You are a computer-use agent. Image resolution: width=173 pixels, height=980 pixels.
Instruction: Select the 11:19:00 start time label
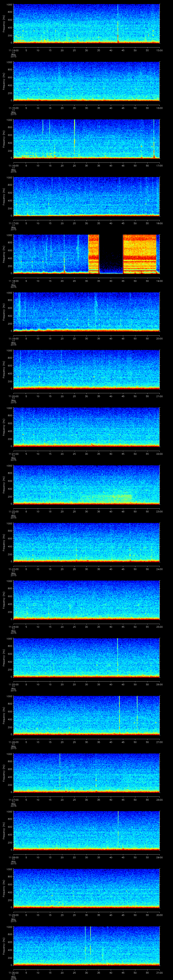pos(13,339)
